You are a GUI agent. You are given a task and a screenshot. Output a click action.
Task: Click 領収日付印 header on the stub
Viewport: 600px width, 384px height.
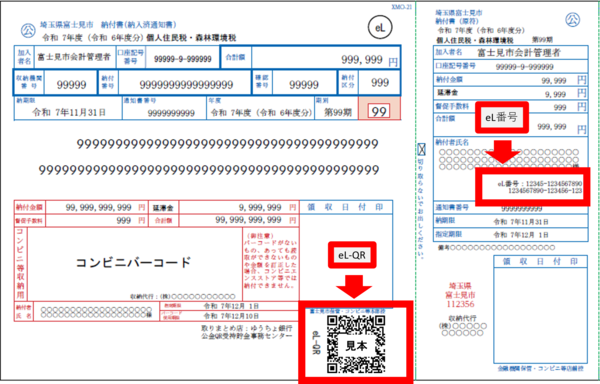coord(540,261)
